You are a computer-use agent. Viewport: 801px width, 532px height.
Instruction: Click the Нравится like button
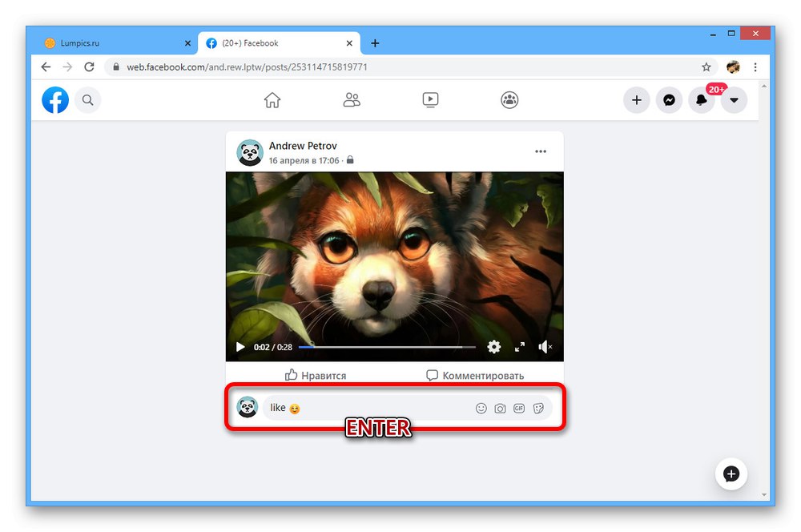tap(315, 375)
